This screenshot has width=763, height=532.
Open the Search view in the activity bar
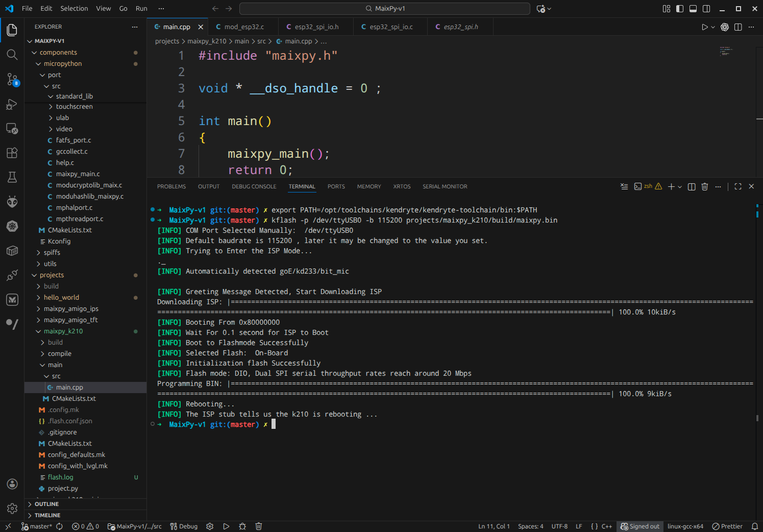click(x=12, y=55)
